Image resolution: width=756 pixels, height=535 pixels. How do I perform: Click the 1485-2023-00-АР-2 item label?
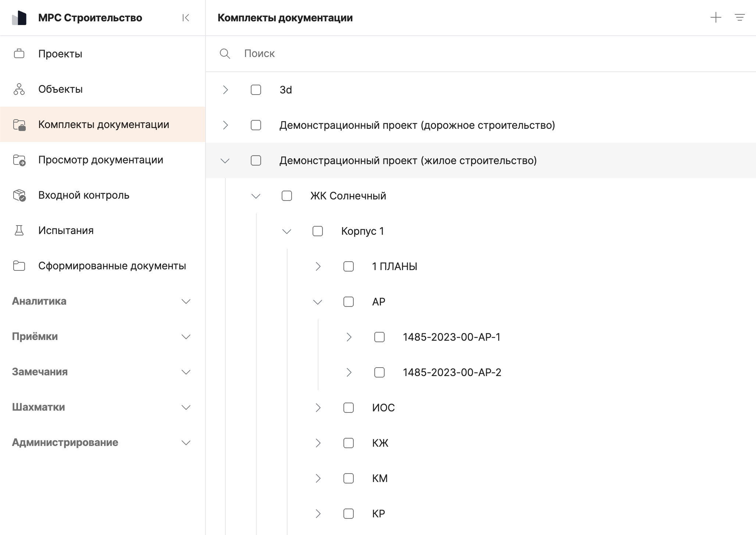click(452, 372)
